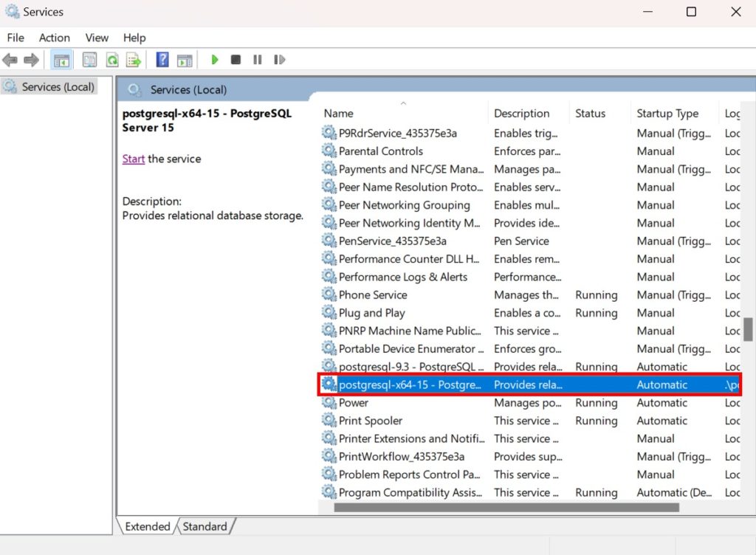The height and width of the screenshot is (555, 756).
Task: Select the Print Spooler service
Action: (369, 421)
